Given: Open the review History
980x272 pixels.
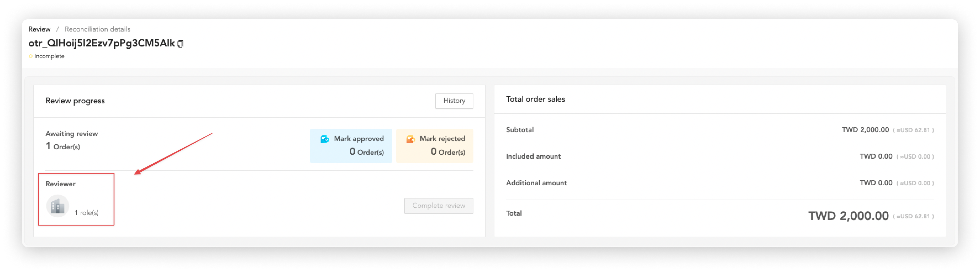Looking at the screenshot, I should tap(454, 101).
